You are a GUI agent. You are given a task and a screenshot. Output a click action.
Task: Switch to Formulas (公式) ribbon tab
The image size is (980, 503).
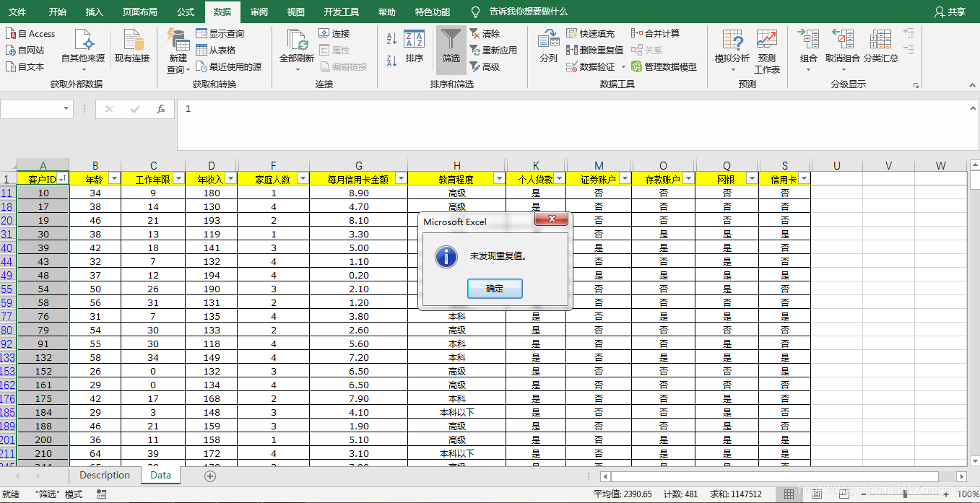coord(186,12)
